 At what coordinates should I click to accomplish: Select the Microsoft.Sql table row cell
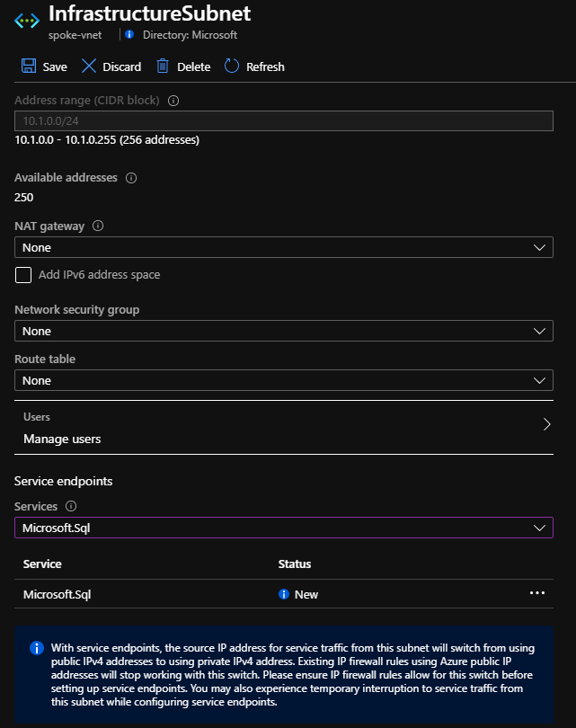pos(58,594)
